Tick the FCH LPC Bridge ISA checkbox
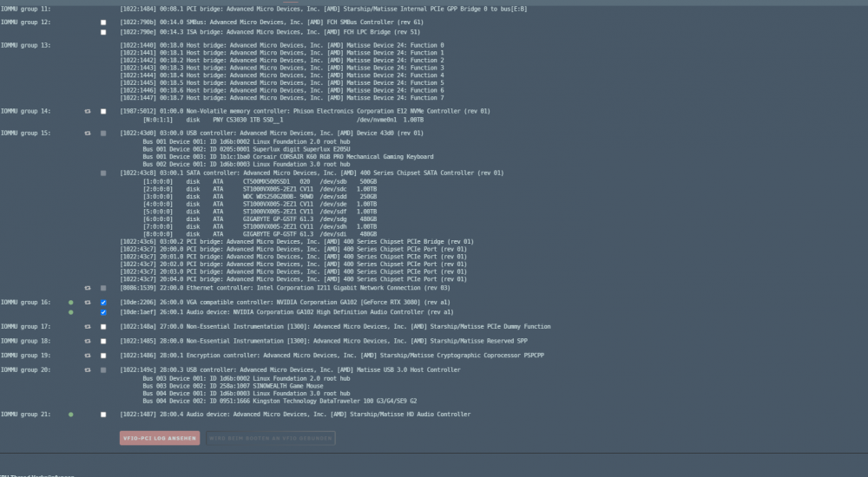Viewport: 868px width, 477px height. [x=103, y=33]
